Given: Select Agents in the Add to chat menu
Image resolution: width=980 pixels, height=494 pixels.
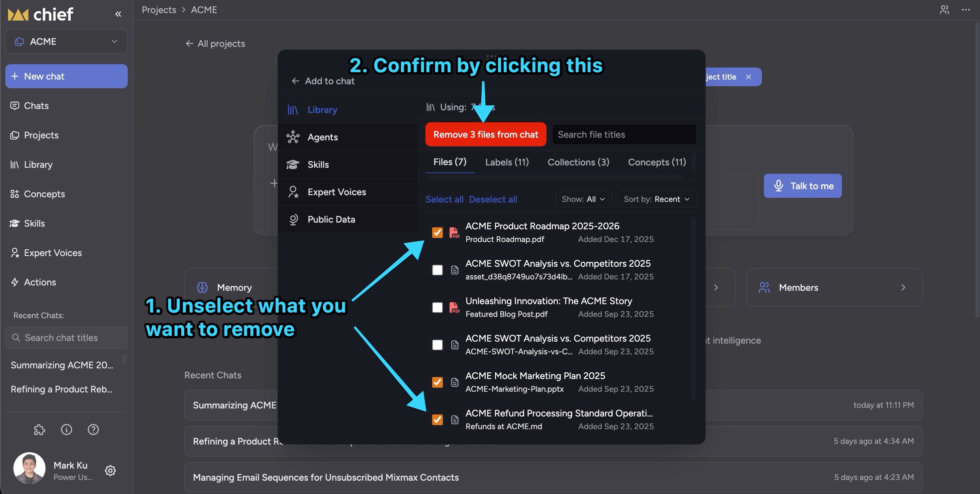Looking at the screenshot, I should (x=348, y=137).
